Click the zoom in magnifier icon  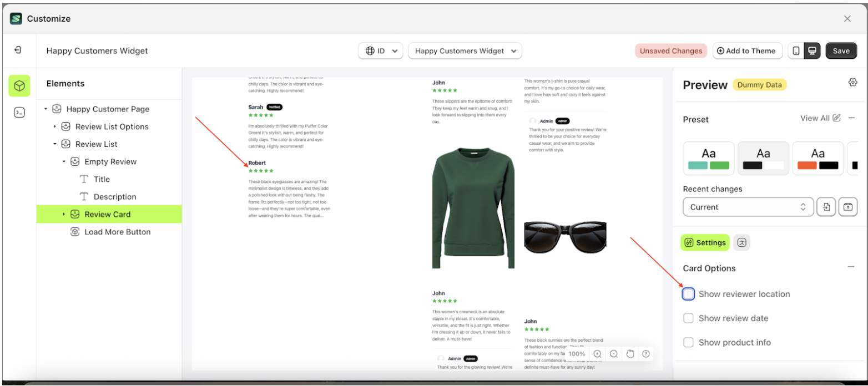tap(597, 354)
